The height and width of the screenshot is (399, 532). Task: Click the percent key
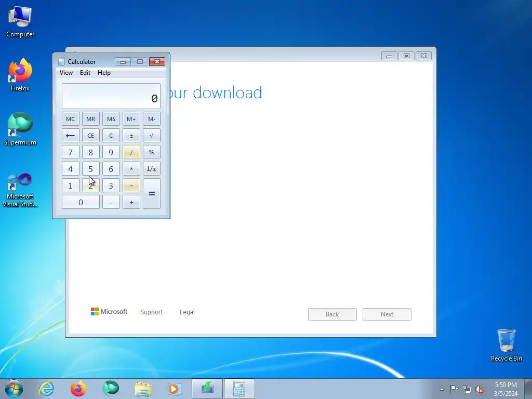(x=152, y=152)
